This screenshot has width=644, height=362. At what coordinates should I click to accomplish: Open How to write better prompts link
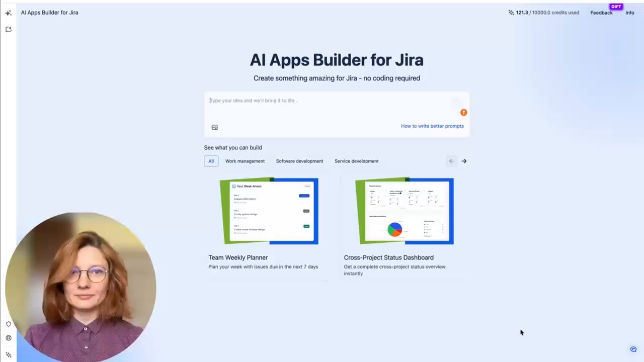coord(432,126)
